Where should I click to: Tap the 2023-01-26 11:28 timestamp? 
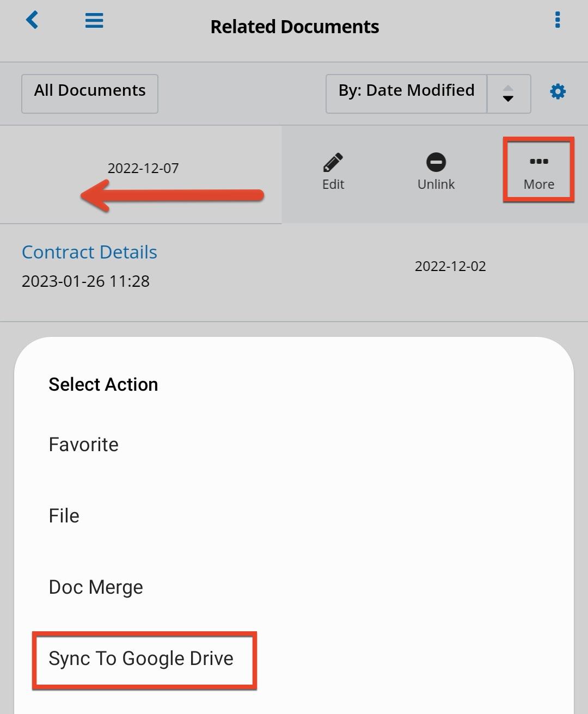[x=85, y=281]
